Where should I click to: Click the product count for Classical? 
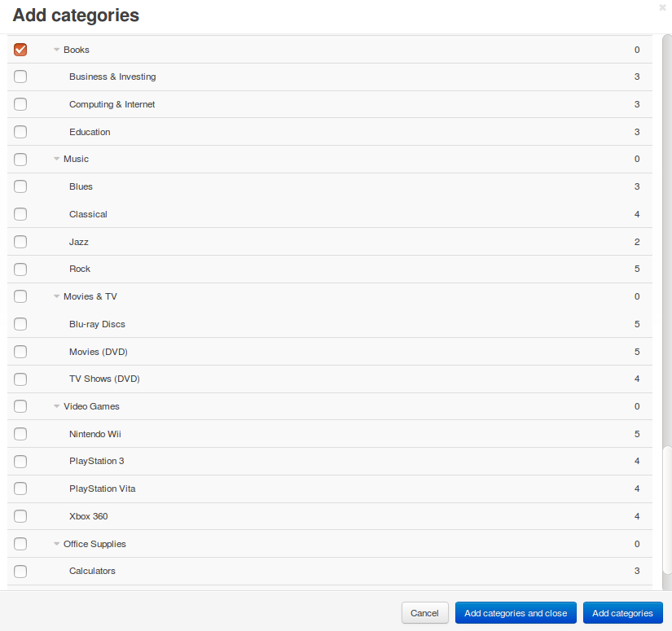[637, 214]
